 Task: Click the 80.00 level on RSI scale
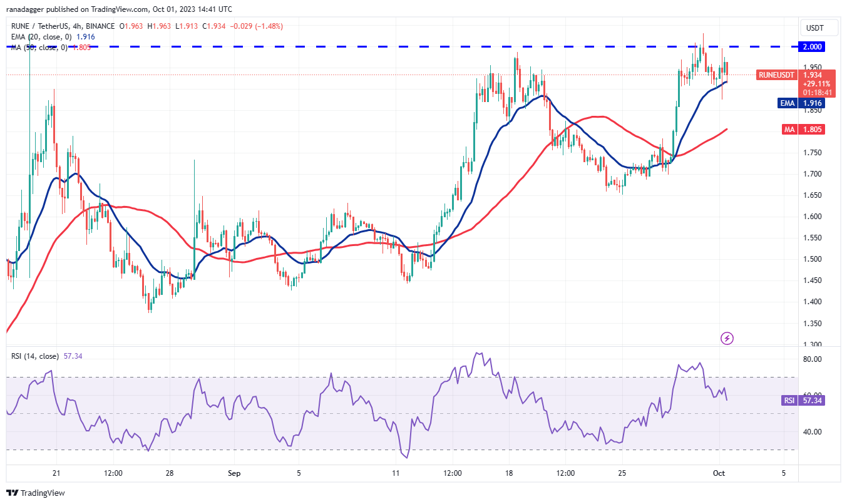tap(814, 359)
